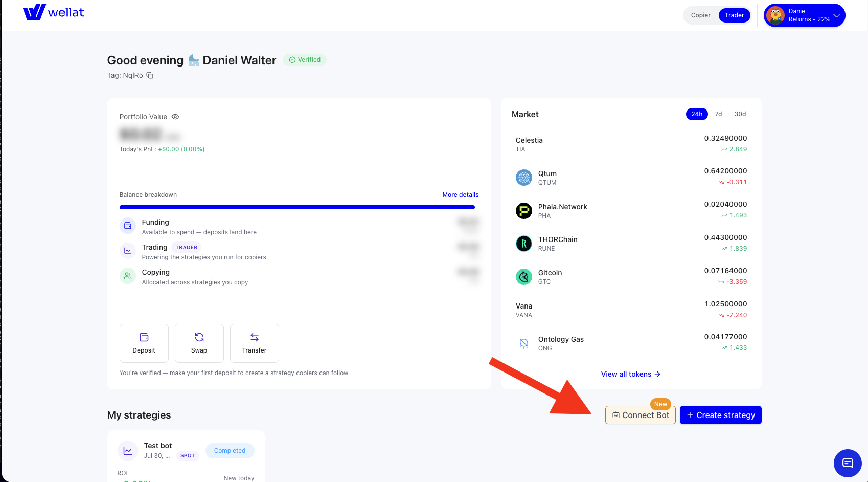Image resolution: width=868 pixels, height=482 pixels.
Task: Click the SPOT tag on Test bot
Action: (188, 456)
